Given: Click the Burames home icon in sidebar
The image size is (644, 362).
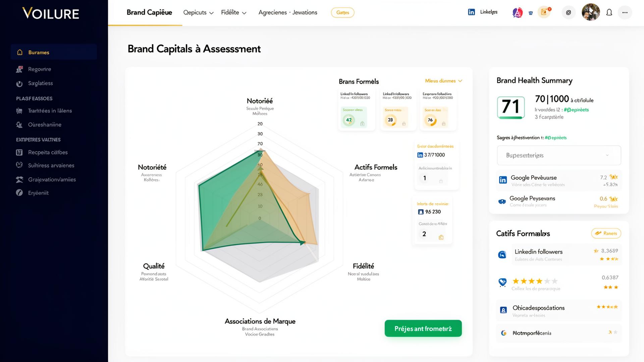Looking at the screenshot, I should point(20,52).
